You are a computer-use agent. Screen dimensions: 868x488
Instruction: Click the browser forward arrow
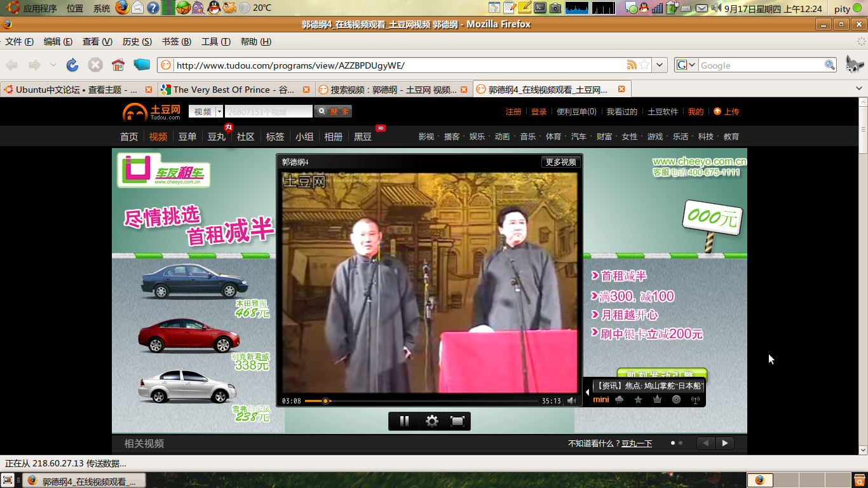(34, 65)
